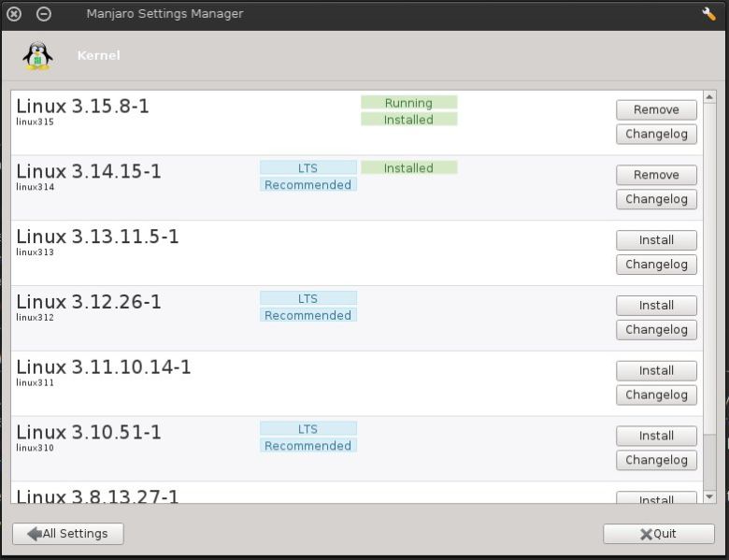View Changelog for Linux 3.11.10.14-1
Viewport: 729px width, 560px height.
pos(656,395)
